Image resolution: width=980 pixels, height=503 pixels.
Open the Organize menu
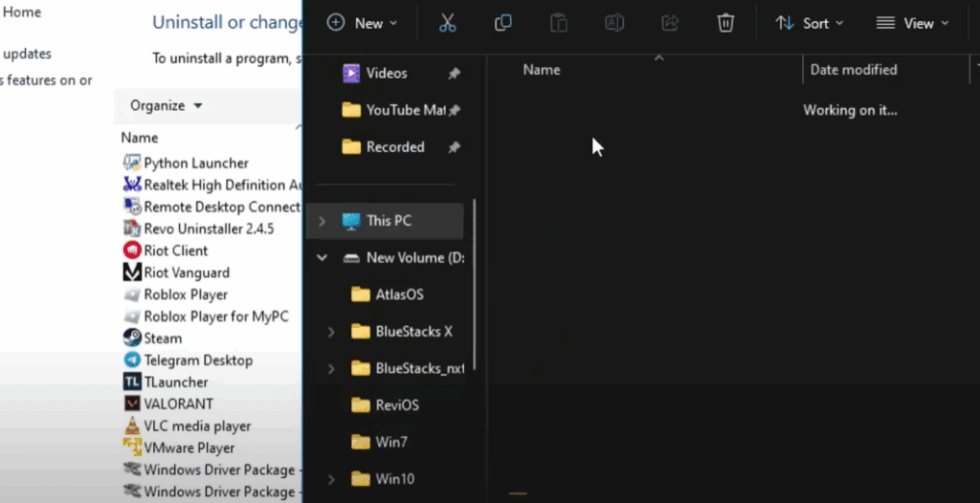[167, 105]
